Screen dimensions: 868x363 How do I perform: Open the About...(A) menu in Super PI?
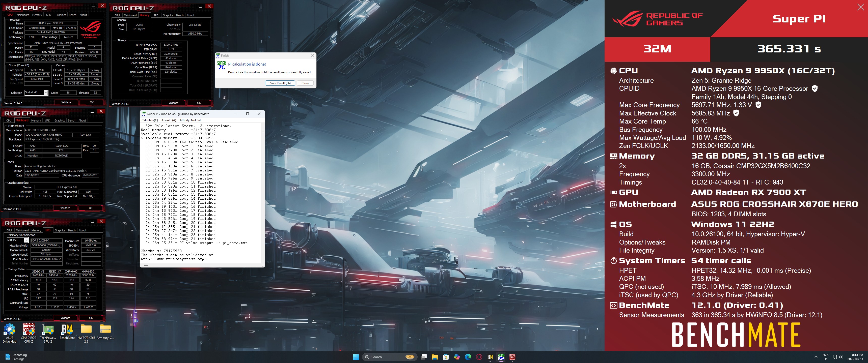169,120
